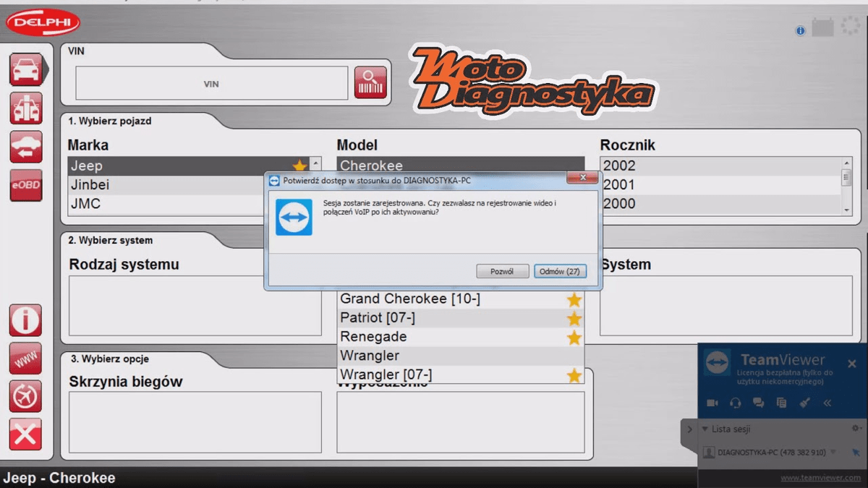Click the Marka list scroll-up arrow

[315, 163]
